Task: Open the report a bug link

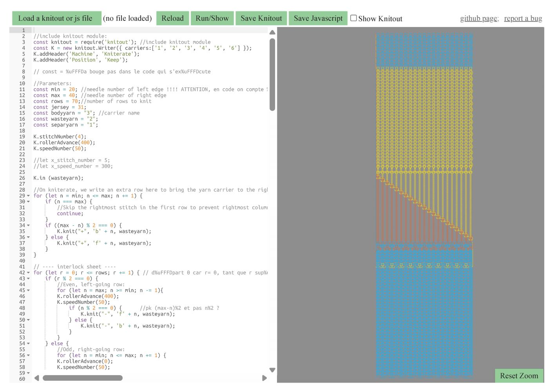Action: click(x=523, y=18)
